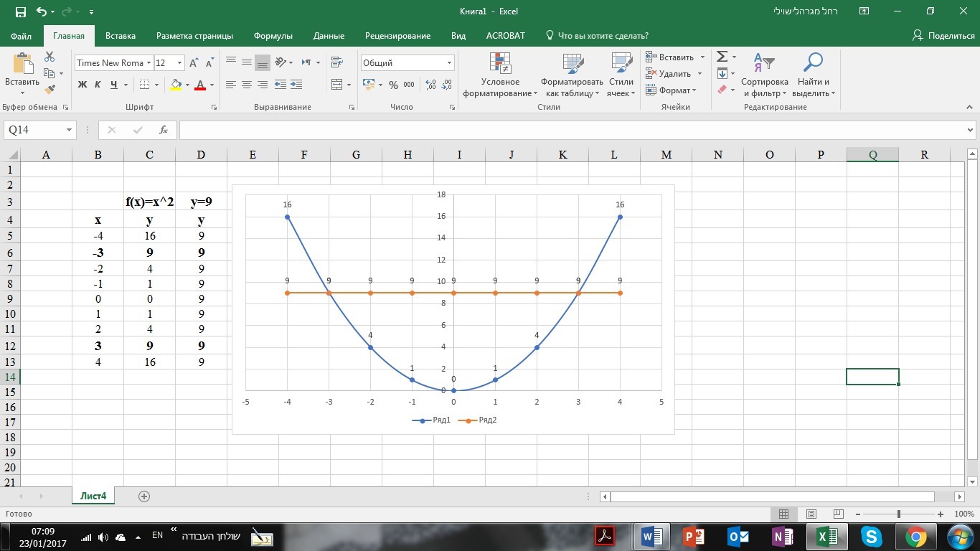980x551 pixels.
Task: Open Стили ячеек gallery
Action: click(621, 75)
